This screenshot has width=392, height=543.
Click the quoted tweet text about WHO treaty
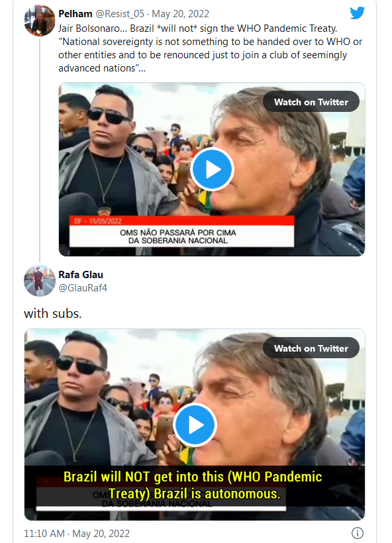click(x=210, y=48)
